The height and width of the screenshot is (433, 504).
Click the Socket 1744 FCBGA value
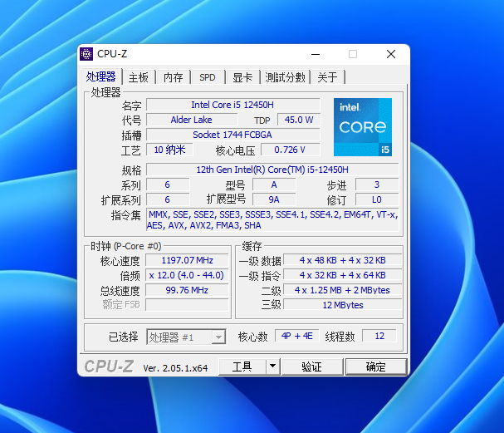click(233, 135)
